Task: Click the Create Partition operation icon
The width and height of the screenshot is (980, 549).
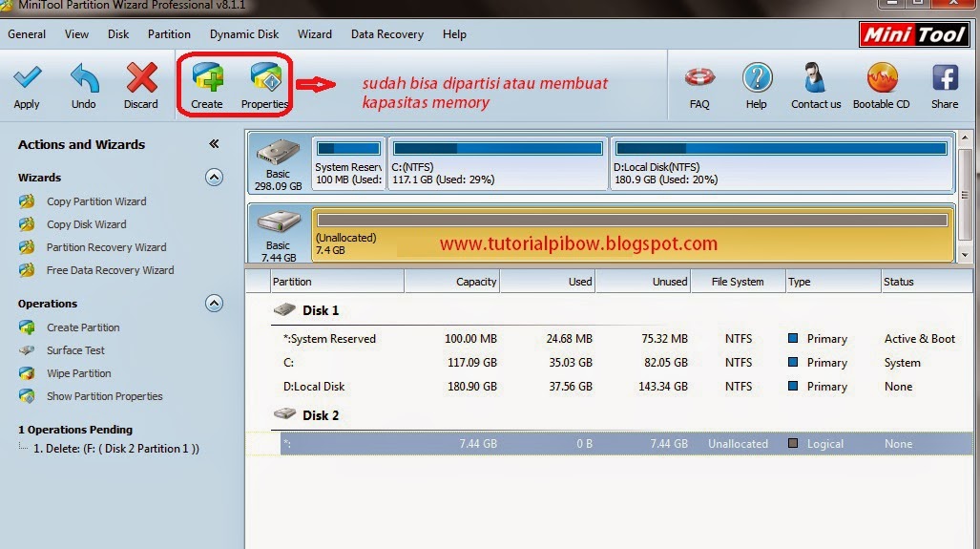Action: 27,327
